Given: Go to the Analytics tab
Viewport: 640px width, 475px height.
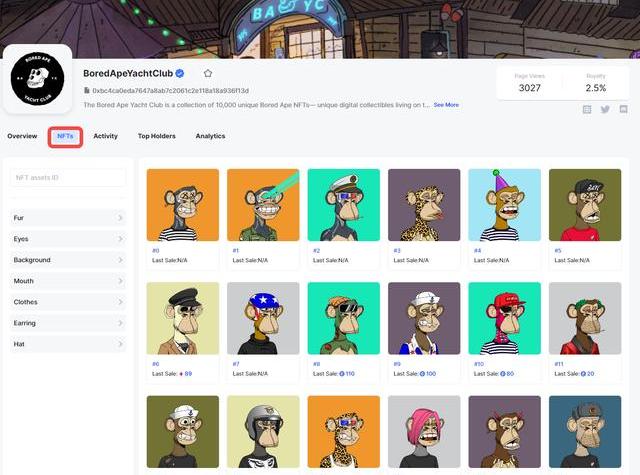Looking at the screenshot, I should [210, 136].
